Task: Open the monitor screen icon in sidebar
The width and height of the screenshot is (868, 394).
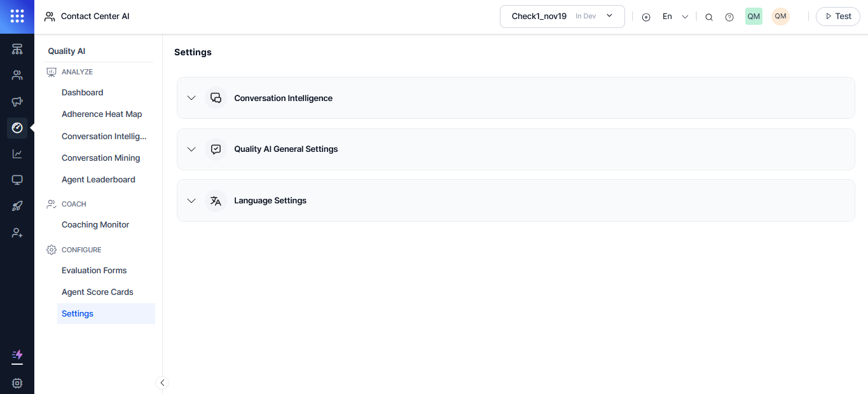Action: pyautogui.click(x=17, y=180)
